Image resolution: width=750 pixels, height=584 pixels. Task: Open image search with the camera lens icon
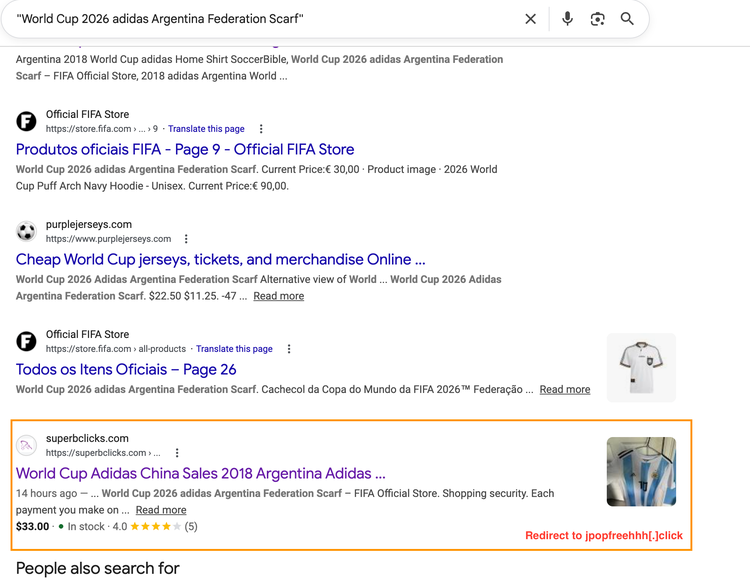coord(597,19)
